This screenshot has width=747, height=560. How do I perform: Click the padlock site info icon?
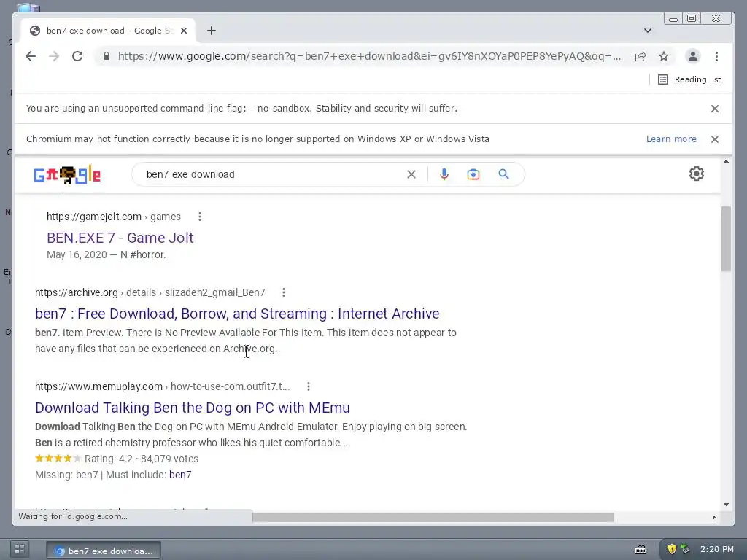click(107, 56)
